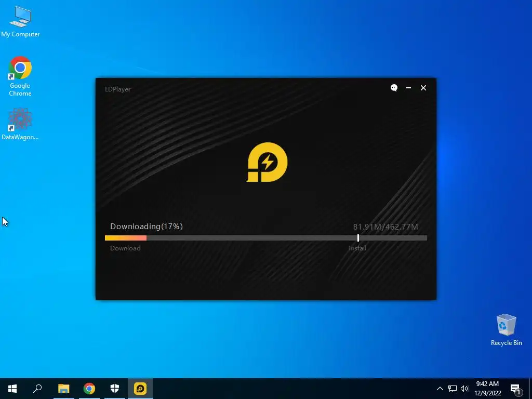Close the LDPlayer installer window
532x399 pixels.
point(423,88)
